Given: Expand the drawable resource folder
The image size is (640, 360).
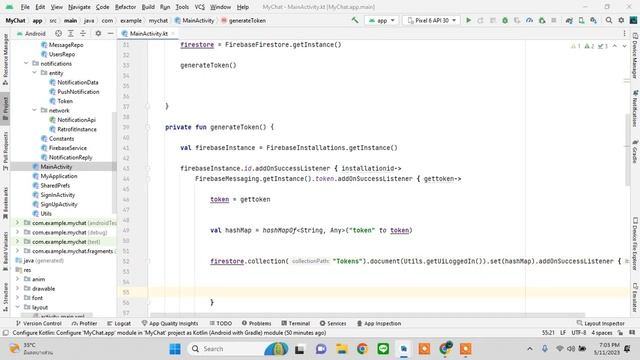Looking at the screenshot, I should (18, 289).
